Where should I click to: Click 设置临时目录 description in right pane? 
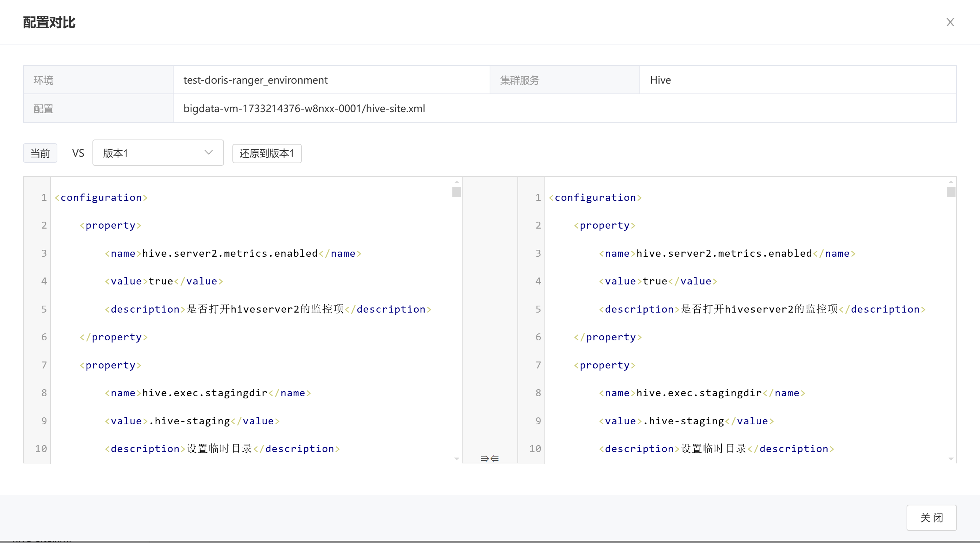(714, 448)
